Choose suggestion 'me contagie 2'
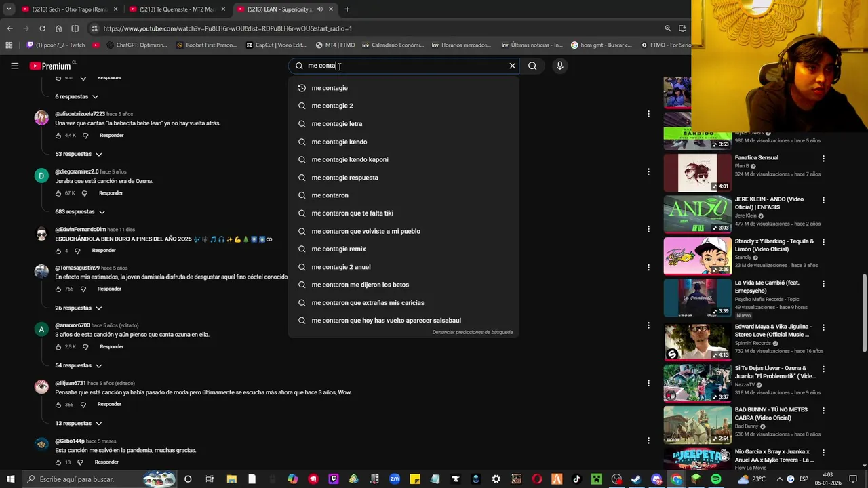 (x=403, y=106)
